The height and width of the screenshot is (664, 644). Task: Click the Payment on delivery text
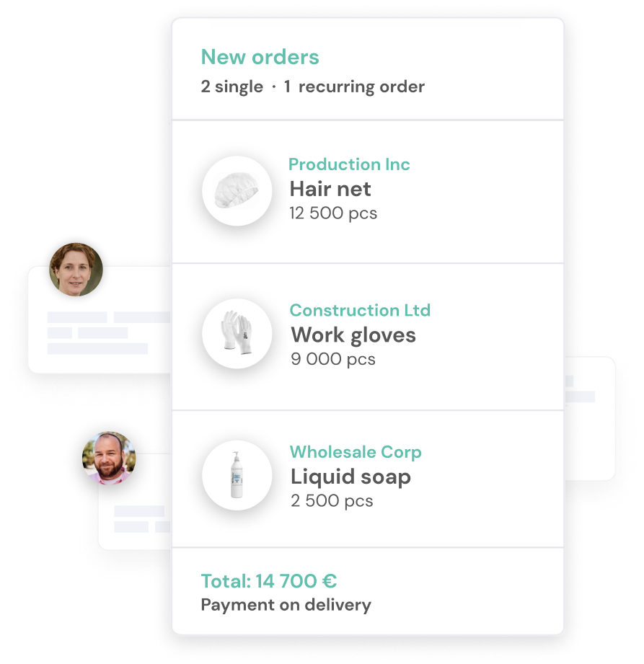tap(286, 605)
